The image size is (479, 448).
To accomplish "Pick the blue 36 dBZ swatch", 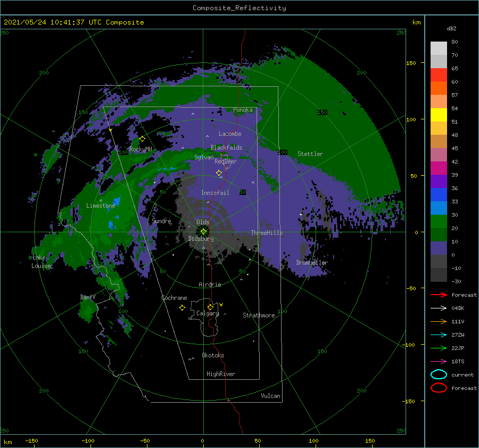I will [x=439, y=194].
